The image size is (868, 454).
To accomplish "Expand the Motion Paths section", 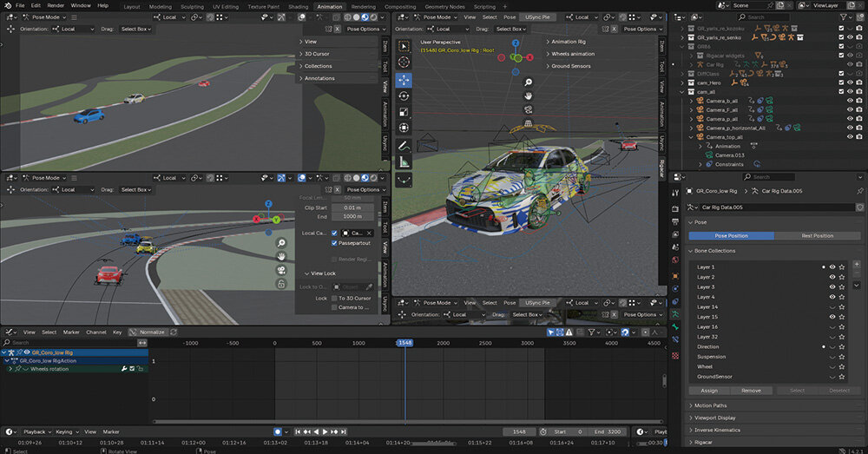I will [711, 405].
